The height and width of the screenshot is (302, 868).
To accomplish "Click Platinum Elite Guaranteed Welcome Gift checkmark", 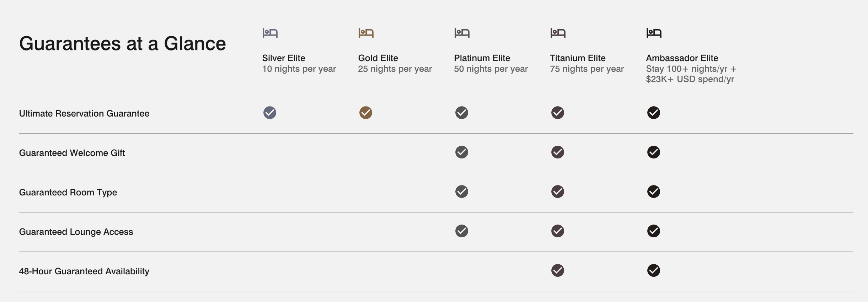I will (462, 152).
